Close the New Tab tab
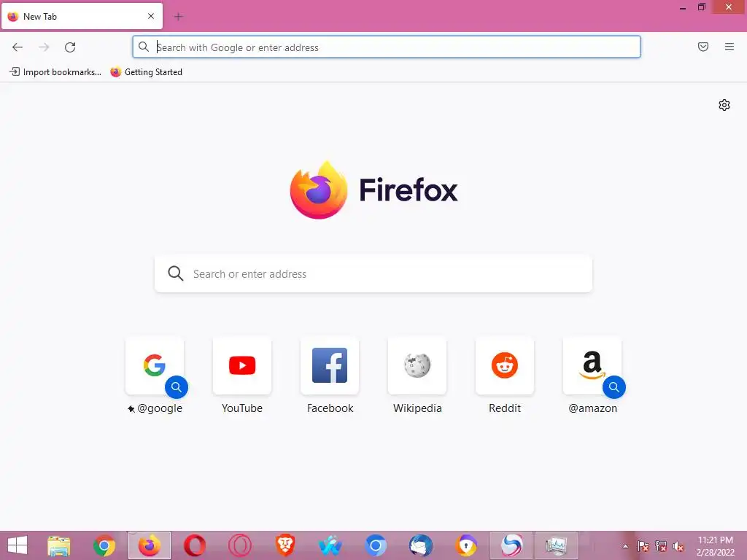Image resolution: width=747 pixels, height=560 pixels. (x=151, y=16)
